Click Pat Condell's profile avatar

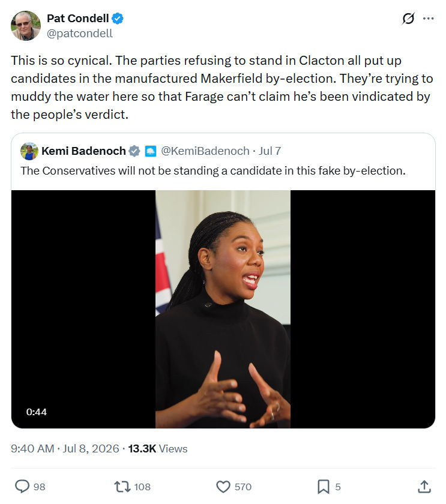(x=26, y=26)
